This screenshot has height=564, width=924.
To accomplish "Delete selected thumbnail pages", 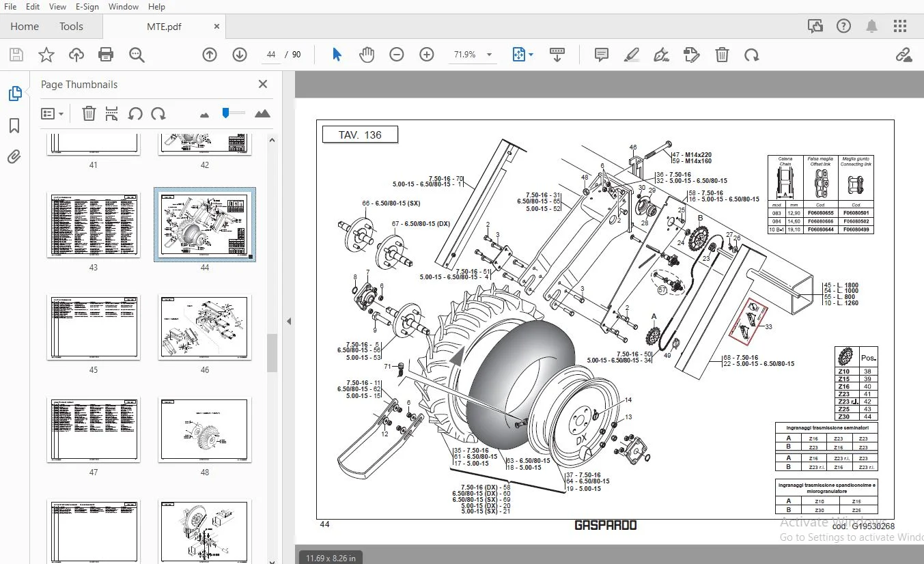I will (89, 113).
